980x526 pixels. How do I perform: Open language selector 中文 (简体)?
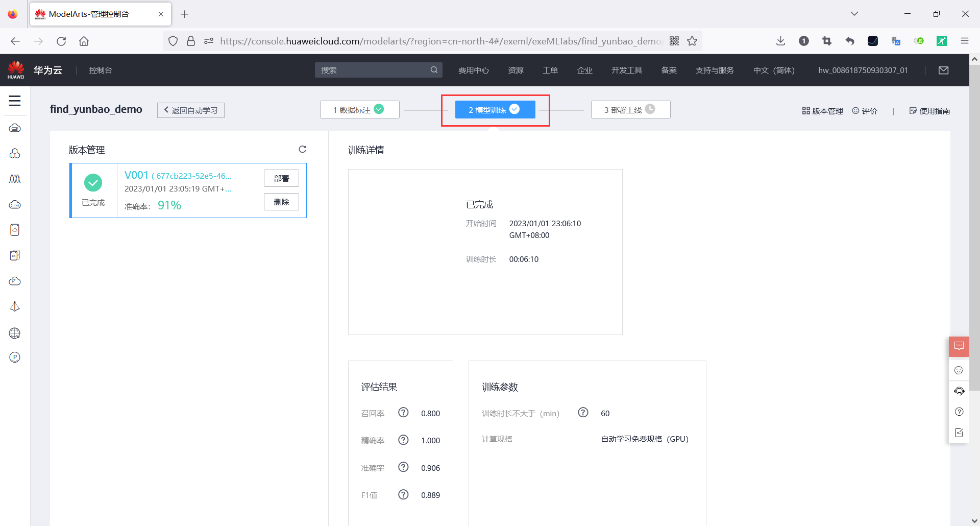[x=774, y=70]
